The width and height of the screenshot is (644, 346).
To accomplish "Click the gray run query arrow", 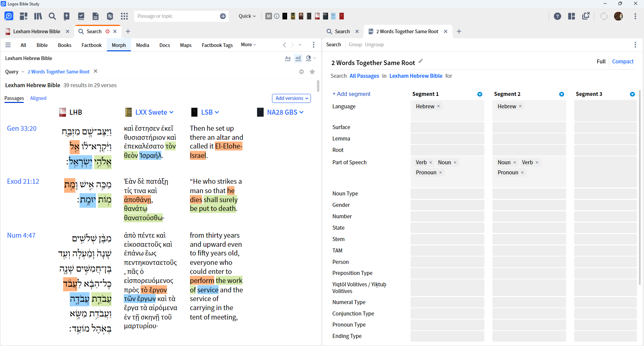I will pyautogui.click(x=302, y=72).
